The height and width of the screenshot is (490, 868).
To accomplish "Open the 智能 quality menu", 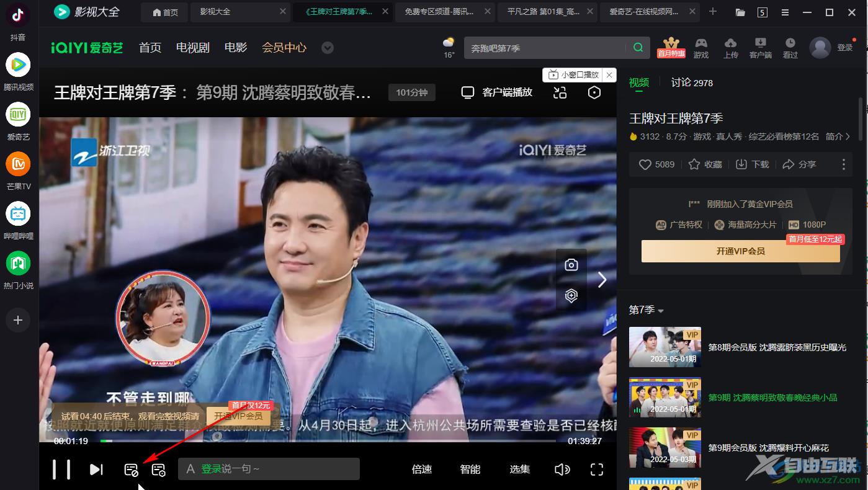I will pyautogui.click(x=470, y=470).
